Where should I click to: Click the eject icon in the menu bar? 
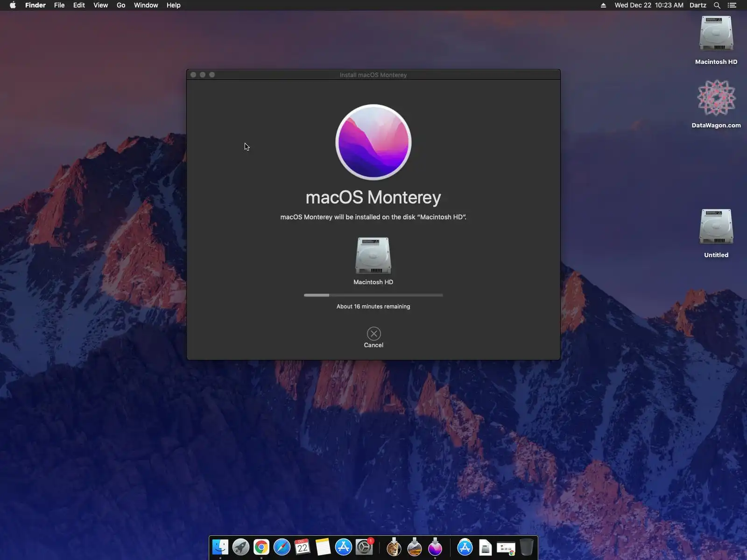pyautogui.click(x=603, y=5)
